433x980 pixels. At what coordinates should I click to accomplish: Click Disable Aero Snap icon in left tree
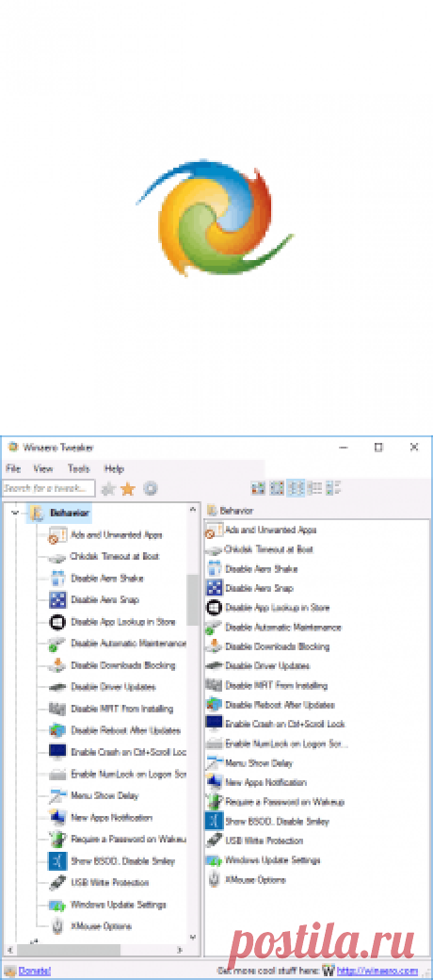57,600
